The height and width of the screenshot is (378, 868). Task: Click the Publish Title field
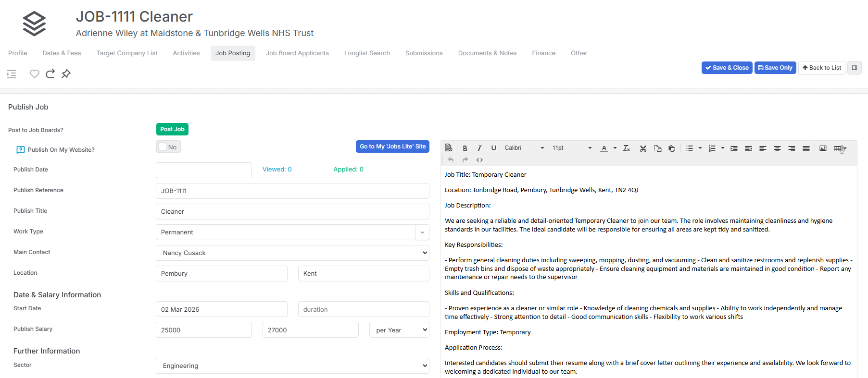click(x=292, y=212)
